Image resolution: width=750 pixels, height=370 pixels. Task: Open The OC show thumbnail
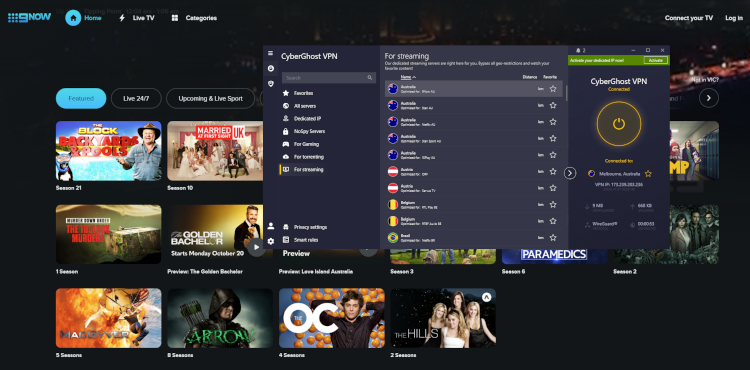point(331,318)
